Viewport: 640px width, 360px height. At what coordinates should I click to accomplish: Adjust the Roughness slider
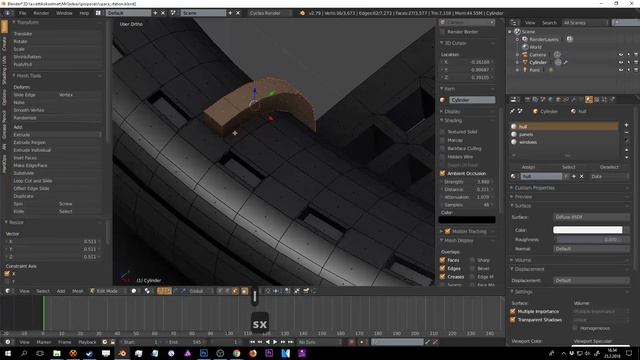click(x=591, y=240)
